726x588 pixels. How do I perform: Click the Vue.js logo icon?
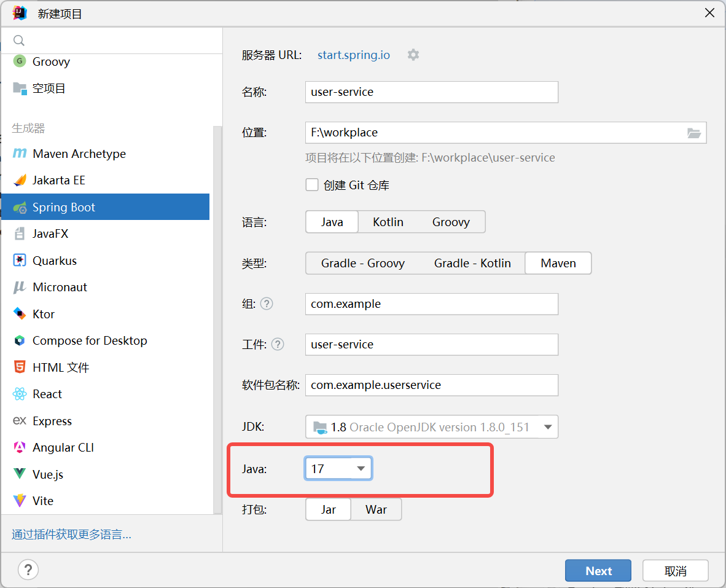click(20, 474)
